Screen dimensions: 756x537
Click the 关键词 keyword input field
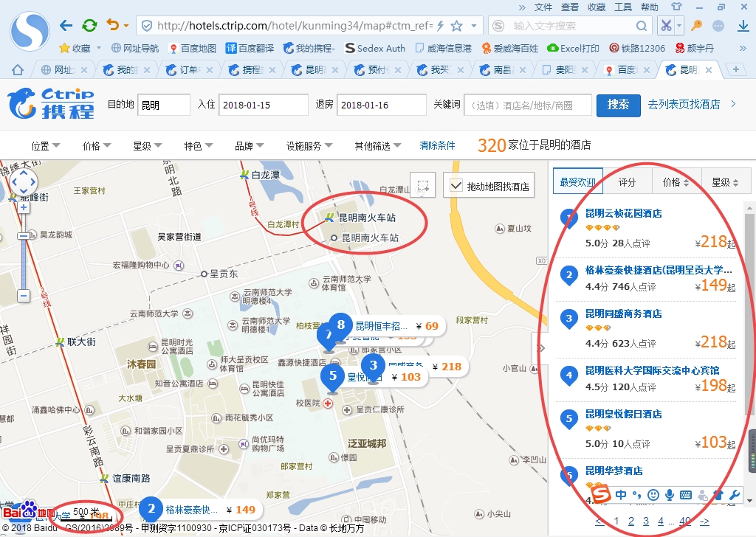[x=528, y=105]
